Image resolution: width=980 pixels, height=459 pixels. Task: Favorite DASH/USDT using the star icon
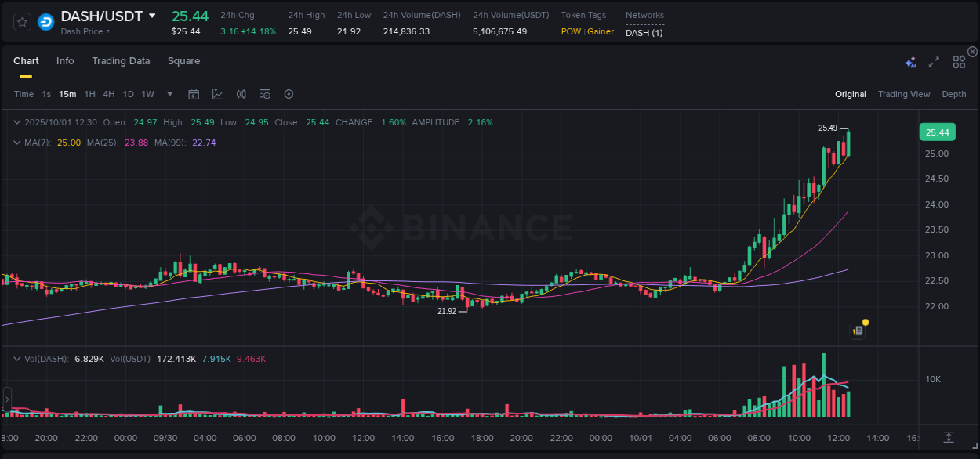point(21,22)
